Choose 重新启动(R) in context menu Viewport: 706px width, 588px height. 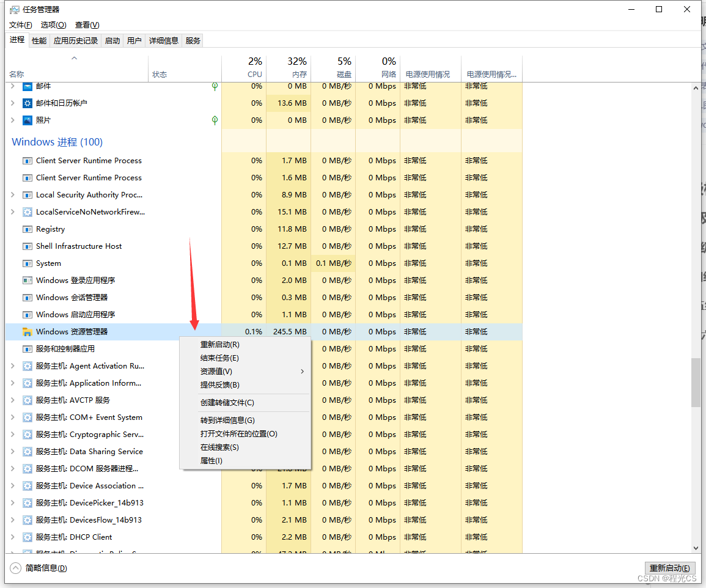tap(245, 344)
